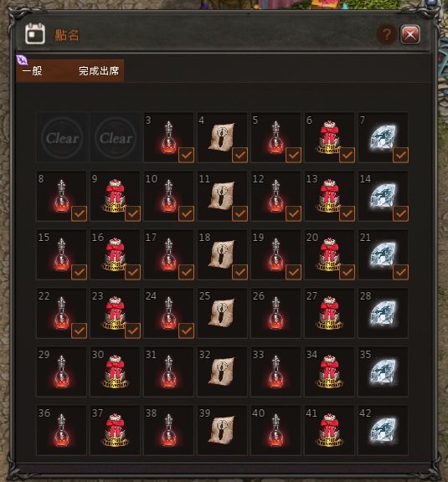Click the second Clear stamp slot
448x482 pixels.
pos(116,137)
